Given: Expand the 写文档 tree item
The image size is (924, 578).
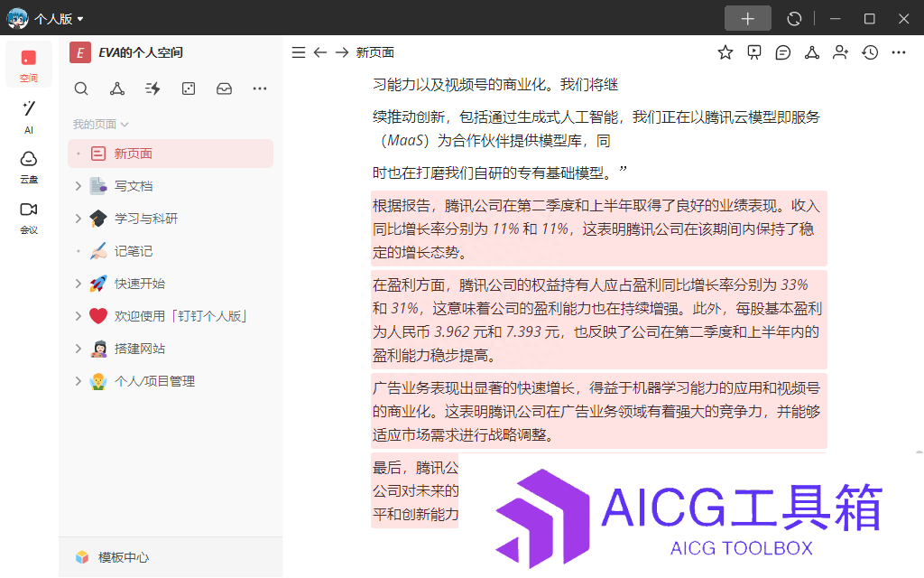Looking at the screenshot, I should (79, 186).
